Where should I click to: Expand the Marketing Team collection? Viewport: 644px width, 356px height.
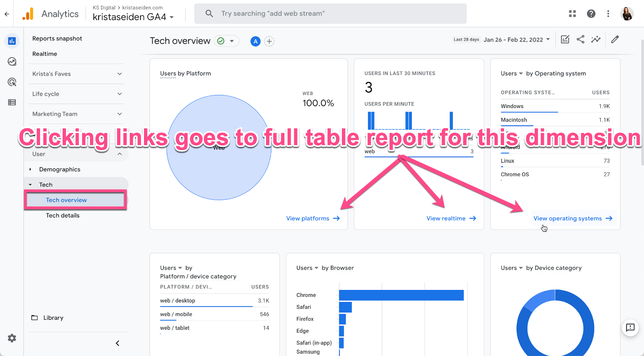76,114
